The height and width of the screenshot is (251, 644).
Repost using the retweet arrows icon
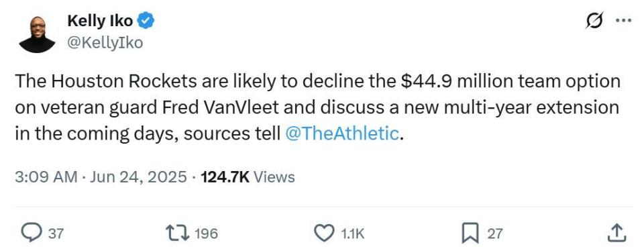click(177, 234)
